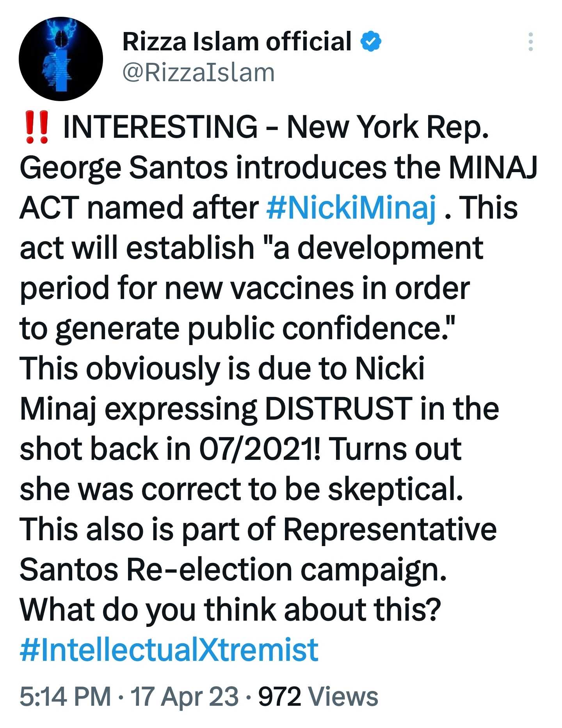Screen dimensions: 562x728
Task: Click the 17 Apr 23 post date
Action: coord(184,696)
